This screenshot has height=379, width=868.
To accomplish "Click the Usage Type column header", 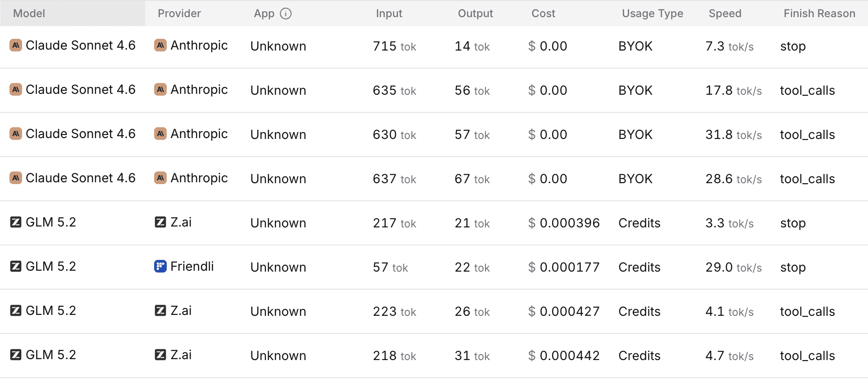I will point(653,14).
